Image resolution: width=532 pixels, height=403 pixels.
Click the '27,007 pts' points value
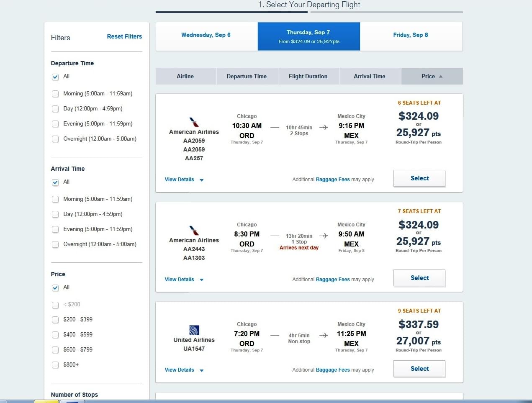click(x=419, y=341)
